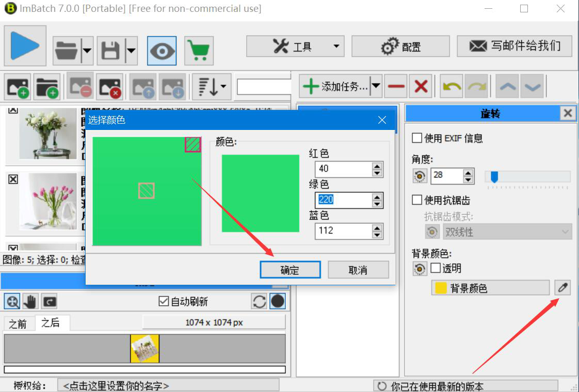Add images with the image plus icon
Viewport: 579px width, 392px height.
pyautogui.click(x=18, y=87)
